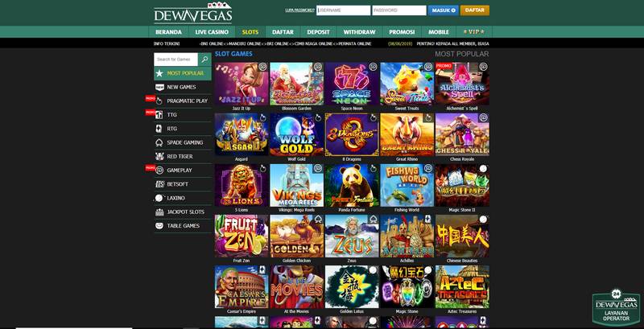
Task: Open the Spade Gaming provider icon
Action: (x=159, y=142)
